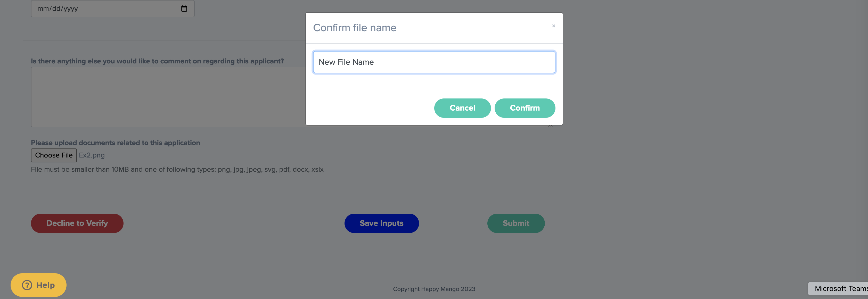Save the form with Save Inputs
The height and width of the screenshot is (299, 868).
tap(381, 223)
